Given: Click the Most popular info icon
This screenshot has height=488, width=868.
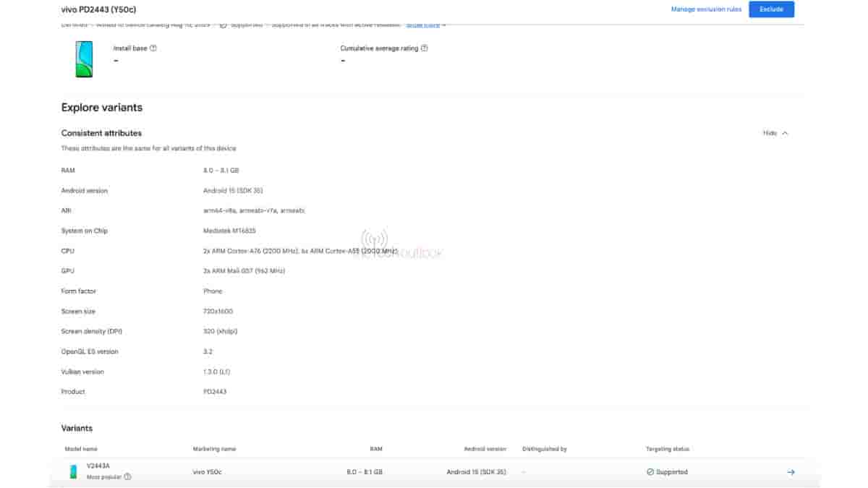Looking at the screenshot, I should (x=128, y=477).
